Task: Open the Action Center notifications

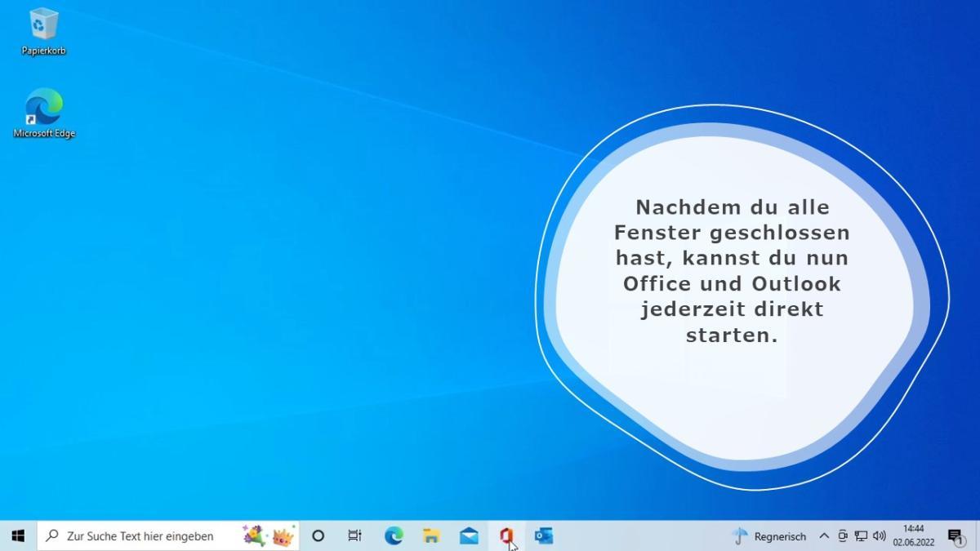Action: tap(955, 535)
